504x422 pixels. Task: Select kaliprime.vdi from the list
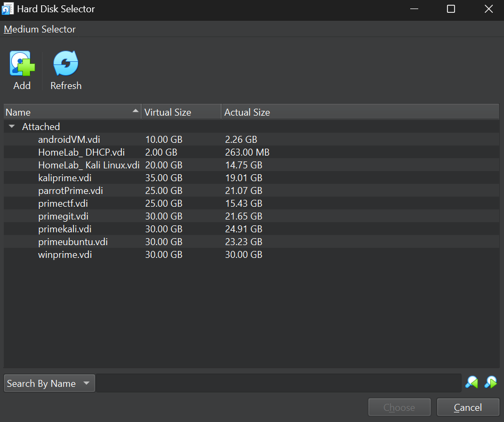[65, 178]
